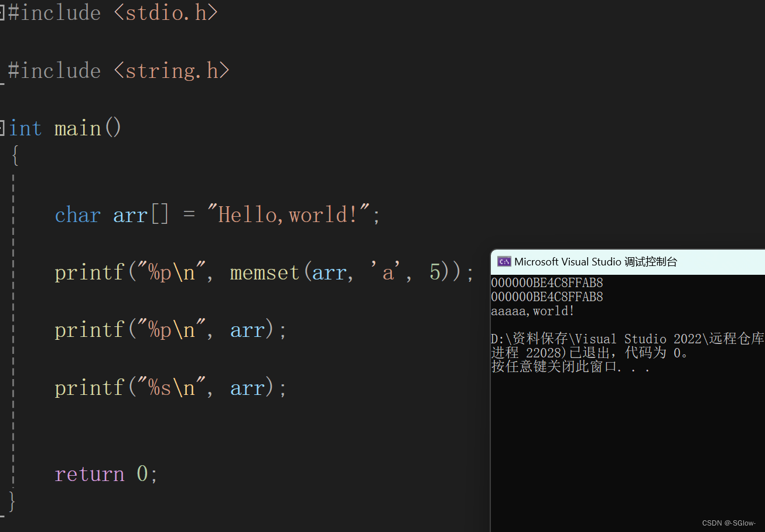Click the 'return 0;' statement
This screenshot has width=765, height=532.
(x=107, y=473)
